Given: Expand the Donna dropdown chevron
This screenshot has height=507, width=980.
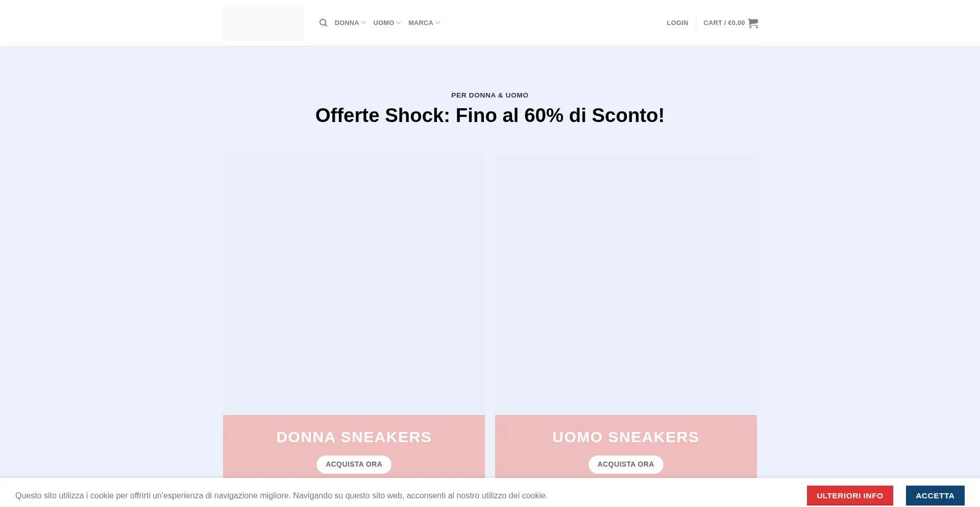Looking at the screenshot, I should click(x=363, y=23).
